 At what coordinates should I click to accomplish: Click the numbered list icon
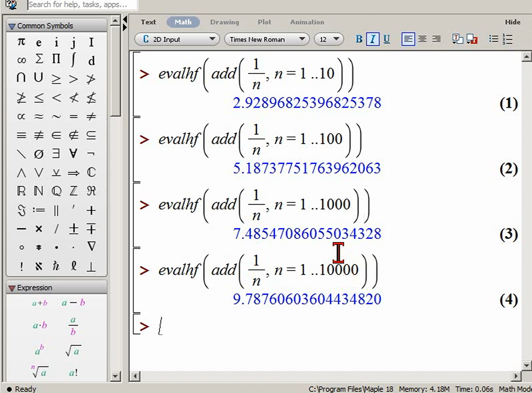[x=507, y=39]
